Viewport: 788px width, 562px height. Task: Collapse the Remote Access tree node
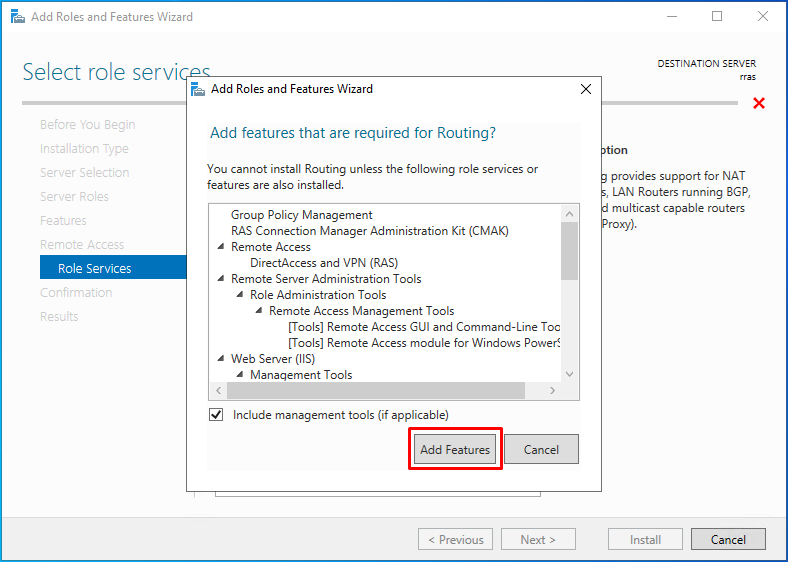click(221, 247)
